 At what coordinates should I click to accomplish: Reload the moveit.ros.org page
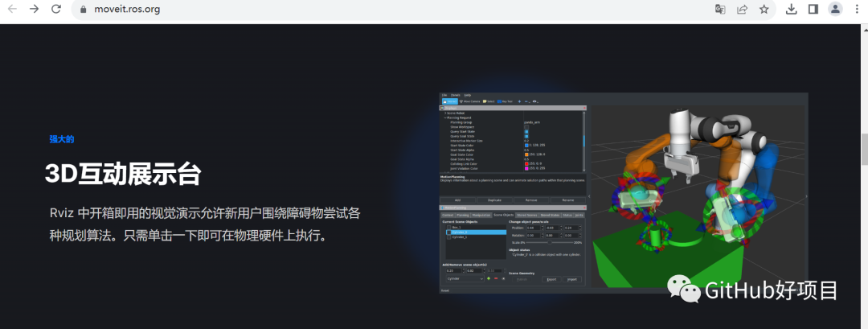[56, 9]
